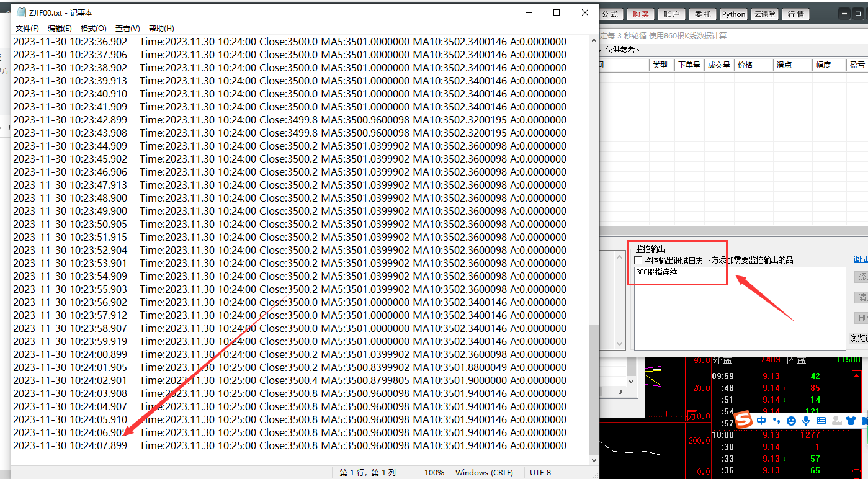The height and width of the screenshot is (479, 868).
Task: Click the 幅度 column header
Action: (x=830, y=65)
